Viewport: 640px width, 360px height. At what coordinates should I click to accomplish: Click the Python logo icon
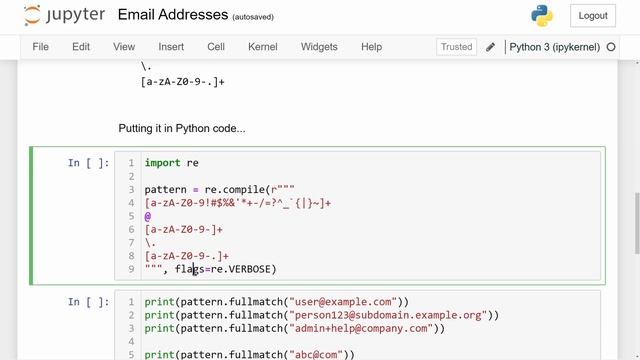542,16
